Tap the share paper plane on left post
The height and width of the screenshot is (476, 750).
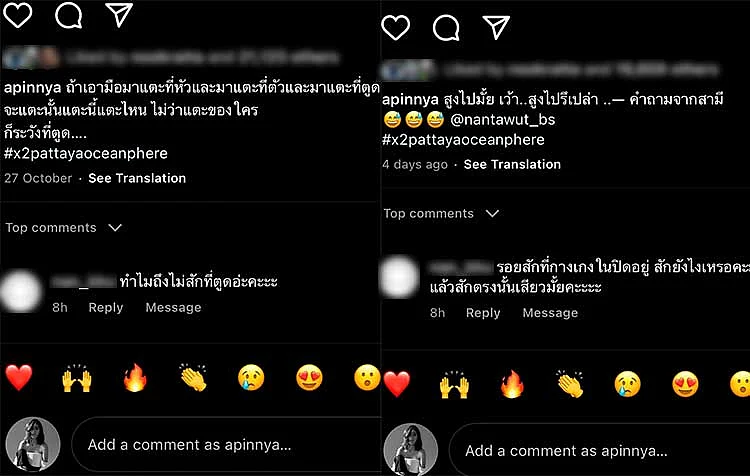click(x=119, y=14)
